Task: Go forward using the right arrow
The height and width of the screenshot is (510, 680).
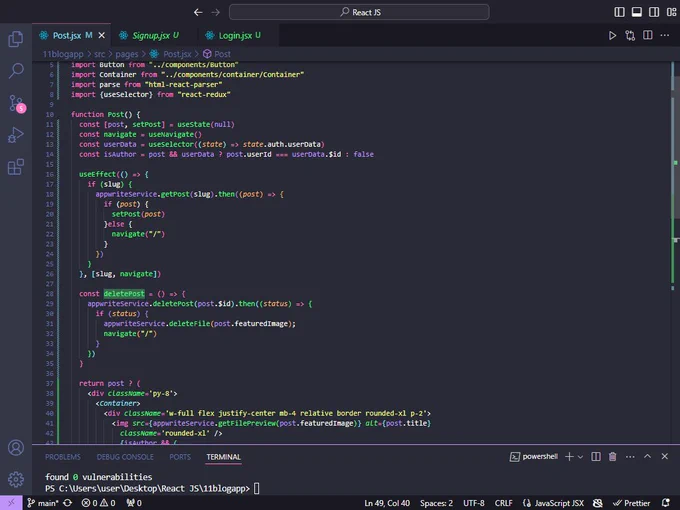Action: [216, 12]
